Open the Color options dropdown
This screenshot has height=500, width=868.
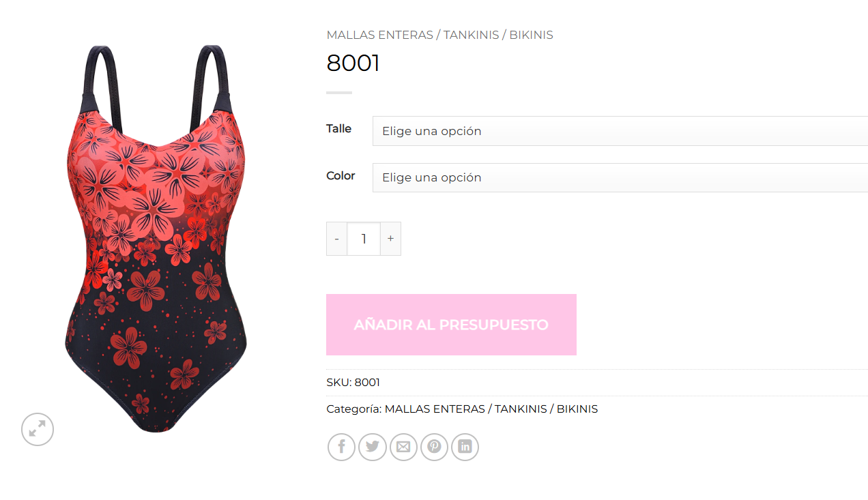[x=620, y=177]
